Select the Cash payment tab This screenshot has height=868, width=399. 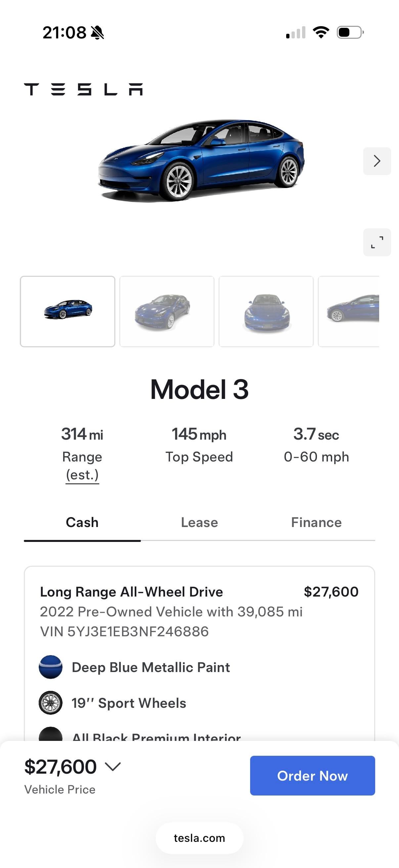point(82,522)
